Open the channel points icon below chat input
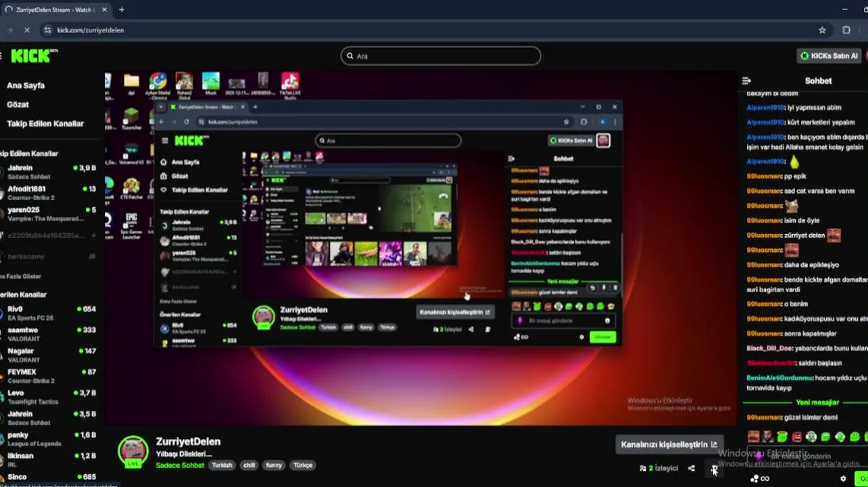This screenshot has height=487, width=868. click(759, 478)
